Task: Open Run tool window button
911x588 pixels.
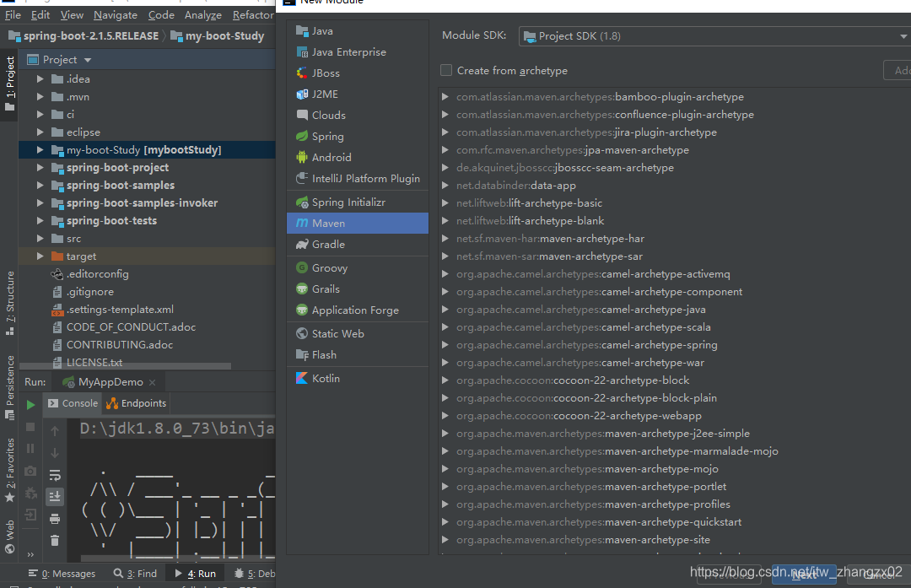Action: [x=195, y=574]
